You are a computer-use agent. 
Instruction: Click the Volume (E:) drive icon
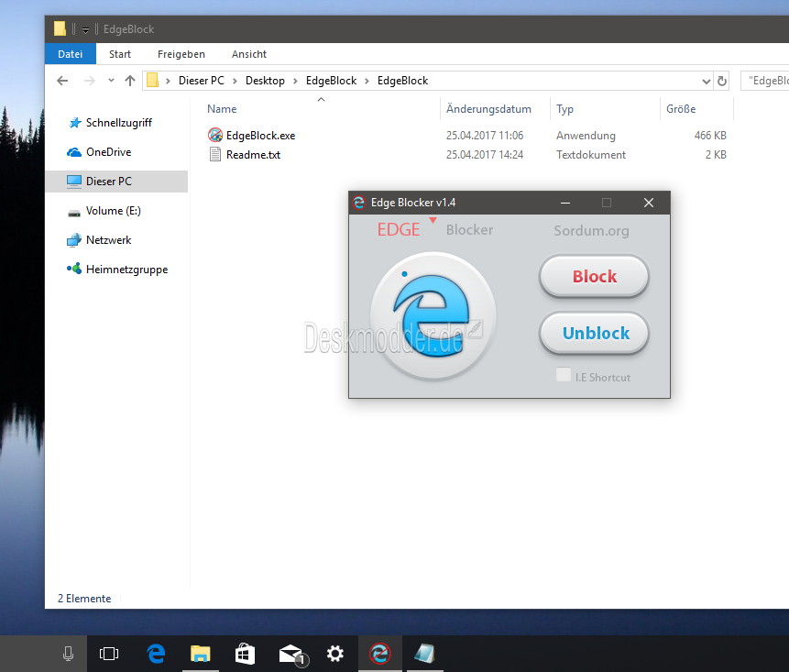point(74,213)
